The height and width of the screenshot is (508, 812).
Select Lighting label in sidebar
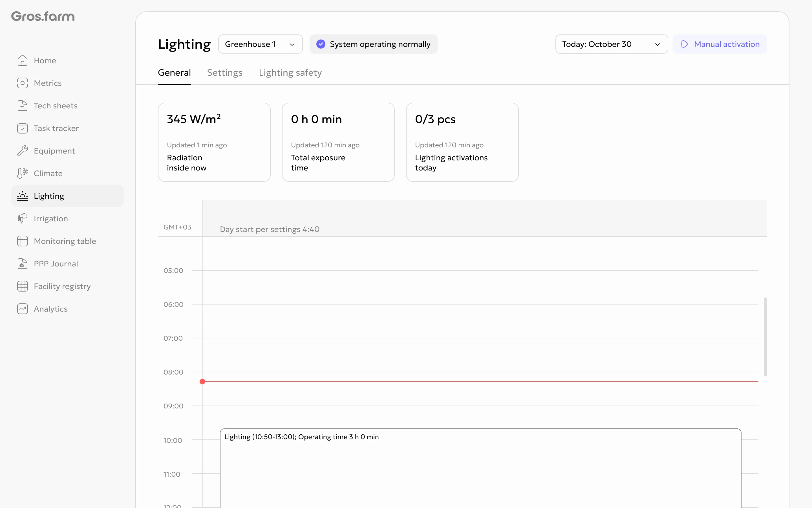coord(49,196)
